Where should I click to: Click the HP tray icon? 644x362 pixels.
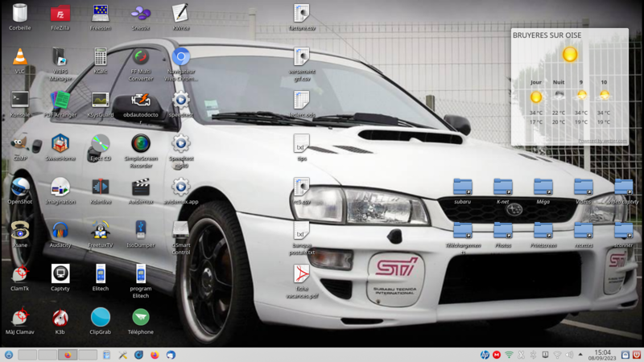click(x=485, y=355)
